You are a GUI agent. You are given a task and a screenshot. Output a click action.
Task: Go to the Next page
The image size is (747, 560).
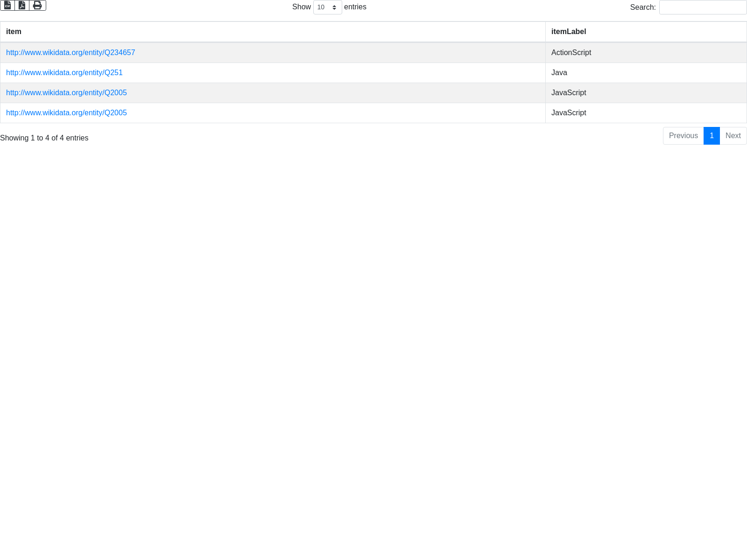pos(733,136)
